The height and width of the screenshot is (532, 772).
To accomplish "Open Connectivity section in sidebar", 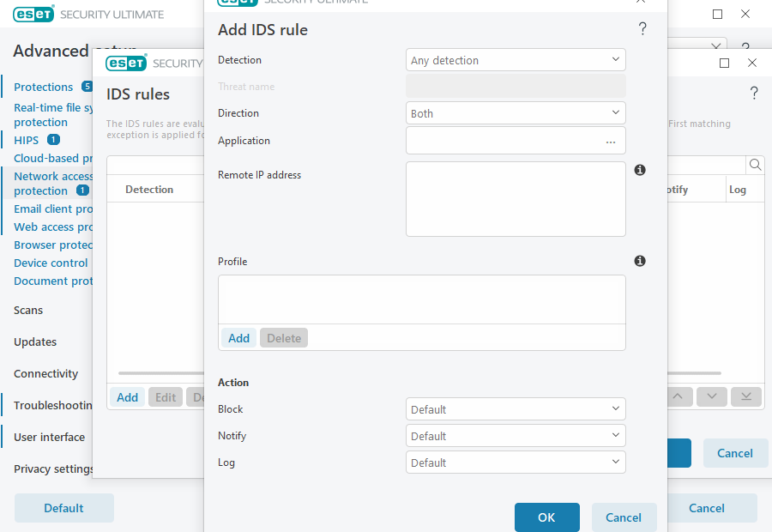I will click(45, 373).
